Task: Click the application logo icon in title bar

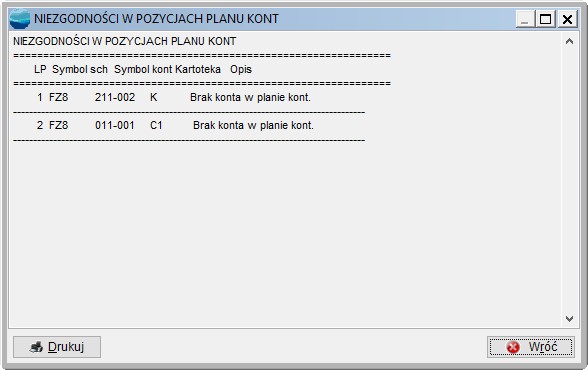Action: pyautogui.click(x=20, y=19)
